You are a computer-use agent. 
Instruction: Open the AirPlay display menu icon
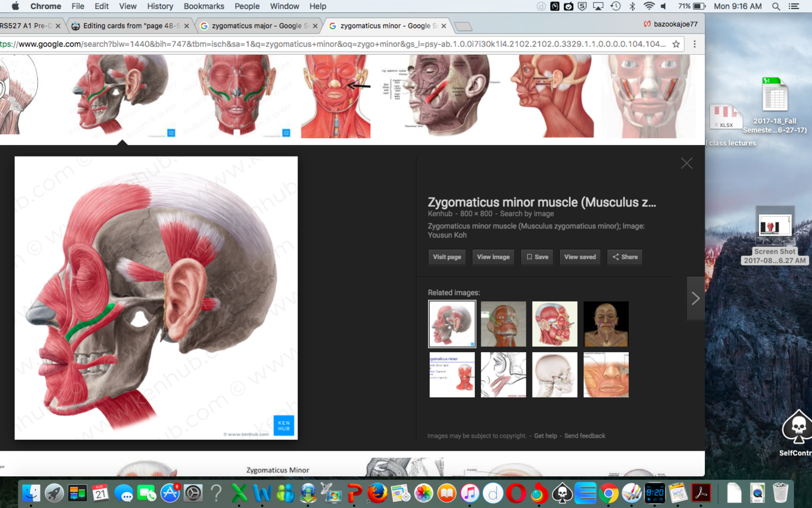(598, 6)
